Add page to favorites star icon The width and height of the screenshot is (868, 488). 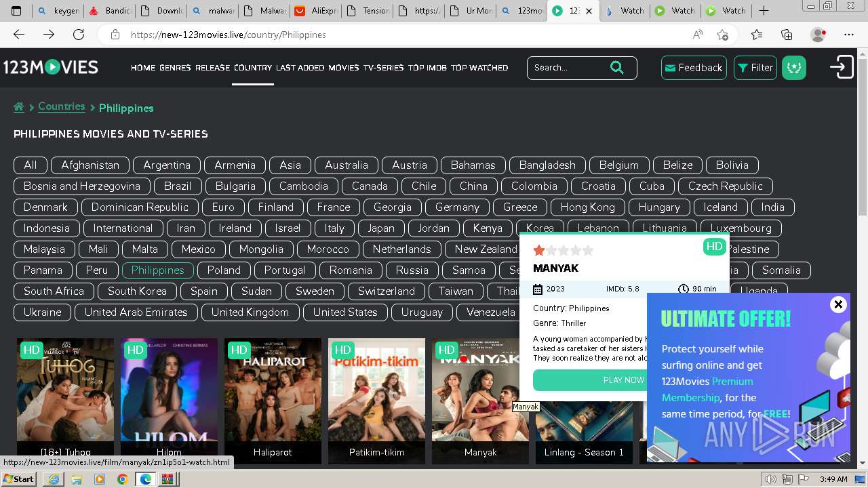click(722, 35)
